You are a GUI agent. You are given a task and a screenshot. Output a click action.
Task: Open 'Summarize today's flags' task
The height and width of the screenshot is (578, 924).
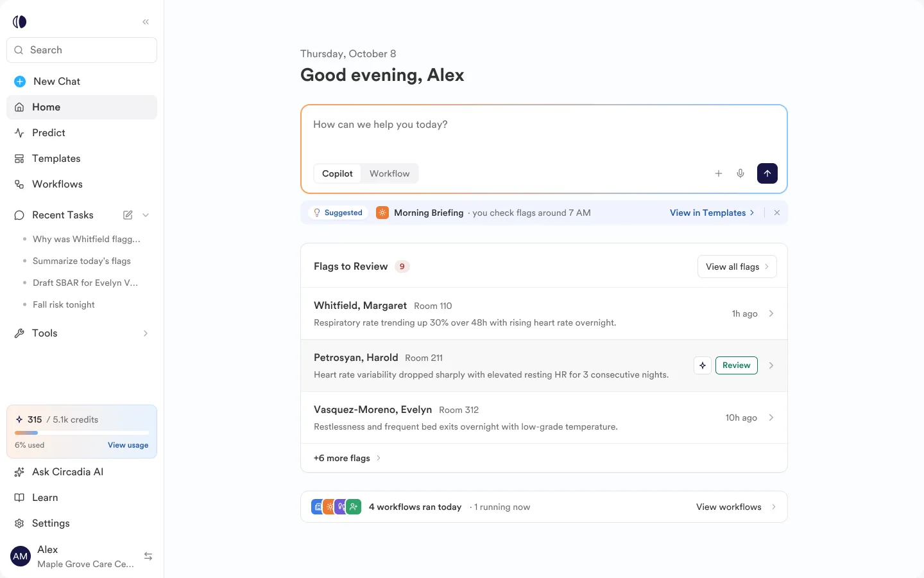tap(81, 261)
